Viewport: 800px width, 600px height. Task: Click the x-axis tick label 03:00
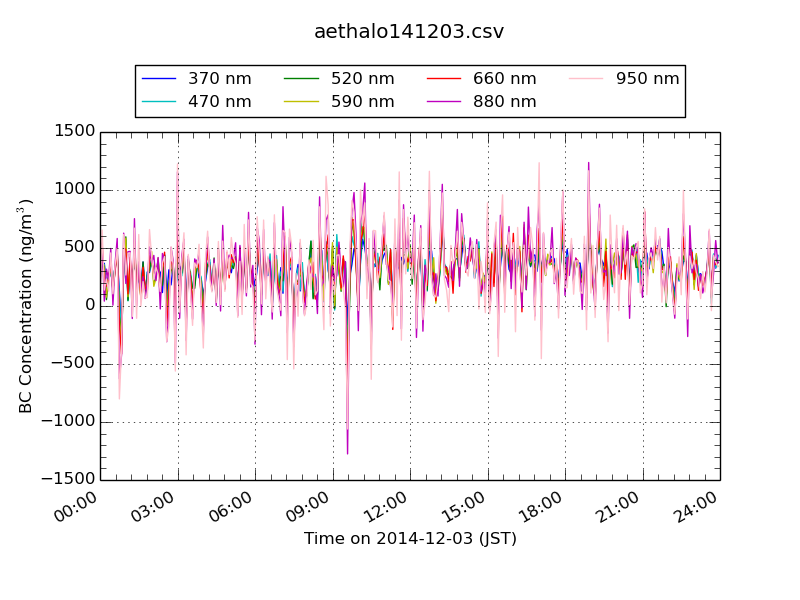(153, 507)
